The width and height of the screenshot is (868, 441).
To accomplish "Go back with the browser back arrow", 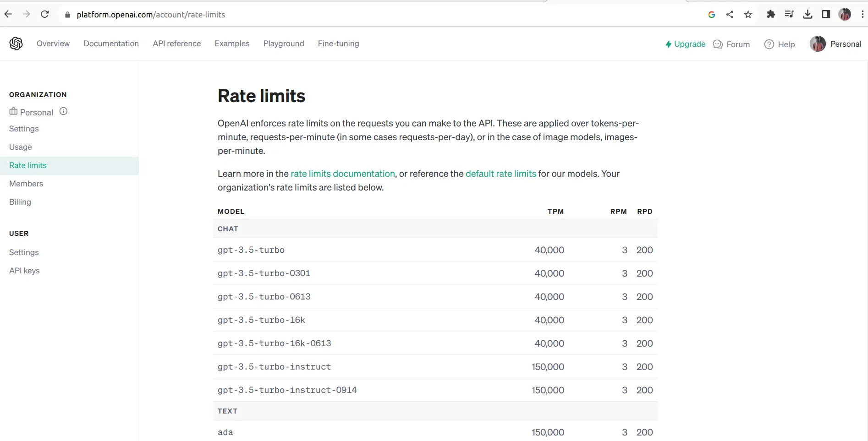I will pos(8,14).
